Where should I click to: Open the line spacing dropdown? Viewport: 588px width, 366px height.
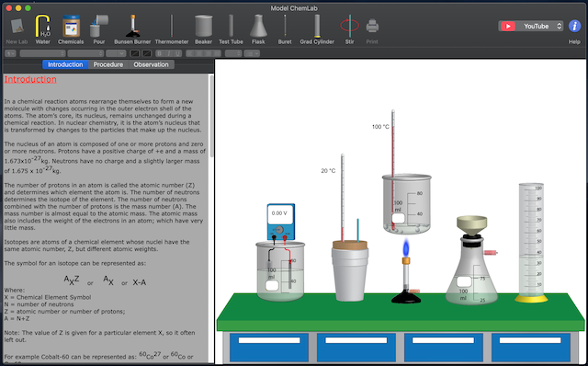point(233,53)
